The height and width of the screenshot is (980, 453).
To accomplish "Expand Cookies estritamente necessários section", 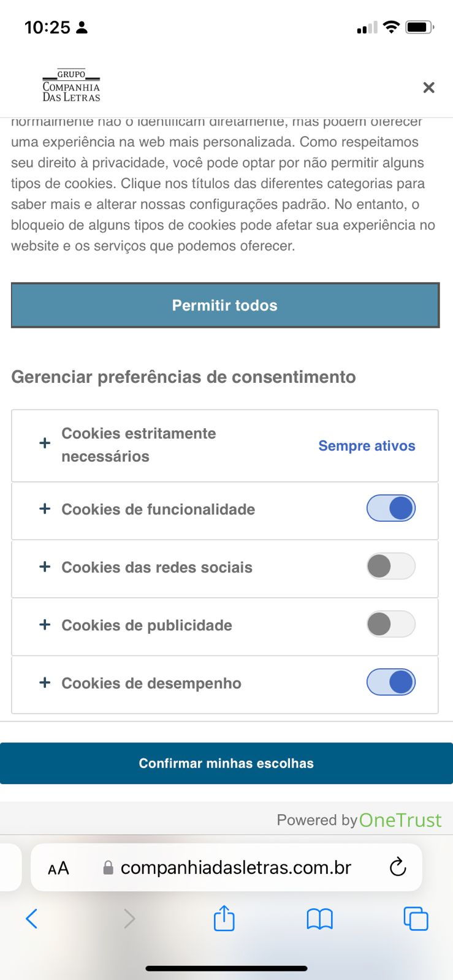I will coord(45,443).
